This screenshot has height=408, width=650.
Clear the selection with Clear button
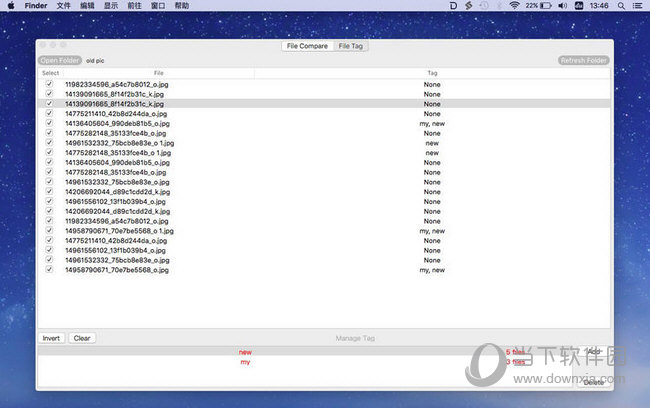[x=82, y=338]
